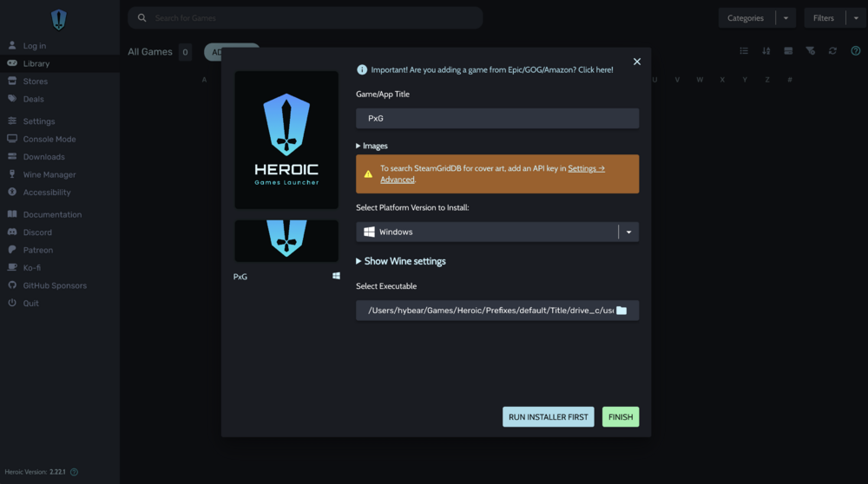Click the warning triangle icon in the orange banner
This screenshot has height=484, width=868.
(x=368, y=174)
